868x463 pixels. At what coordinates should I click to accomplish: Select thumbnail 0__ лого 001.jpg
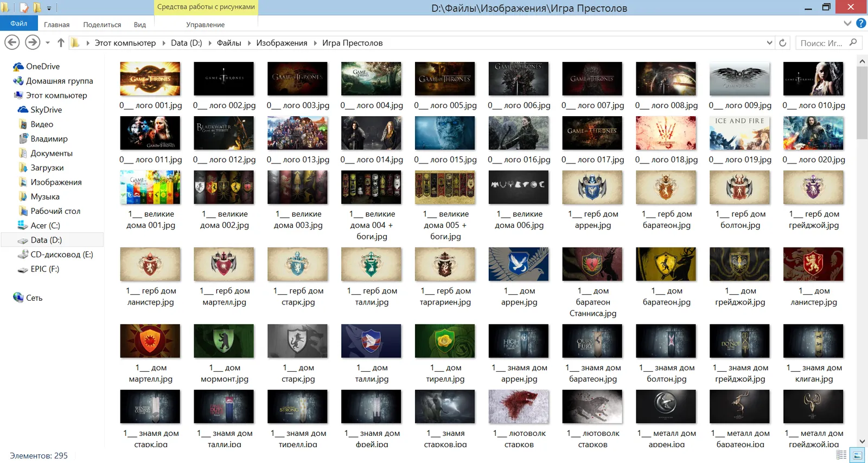click(x=150, y=79)
